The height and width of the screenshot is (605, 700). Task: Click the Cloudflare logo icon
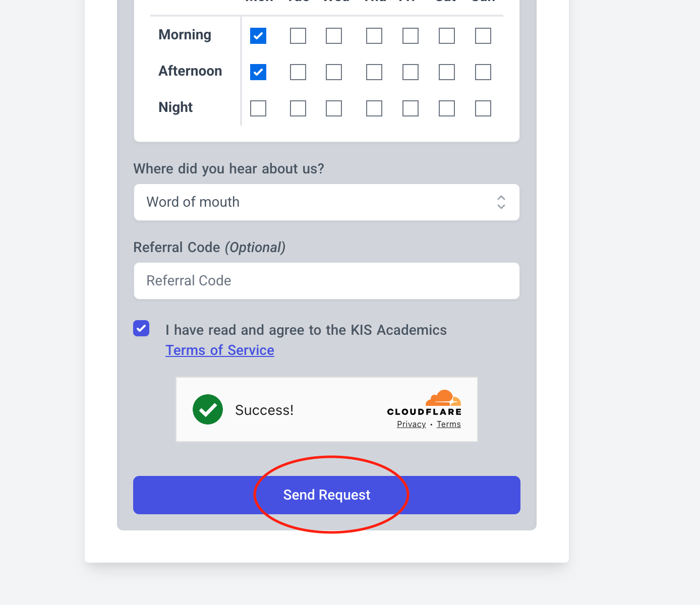(x=424, y=402)
